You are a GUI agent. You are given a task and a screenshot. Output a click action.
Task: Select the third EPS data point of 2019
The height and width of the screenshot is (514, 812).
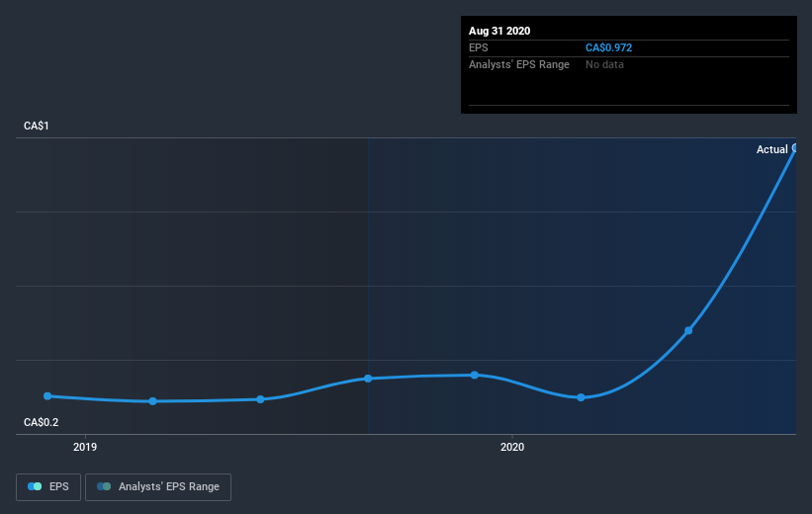[260, 399]
